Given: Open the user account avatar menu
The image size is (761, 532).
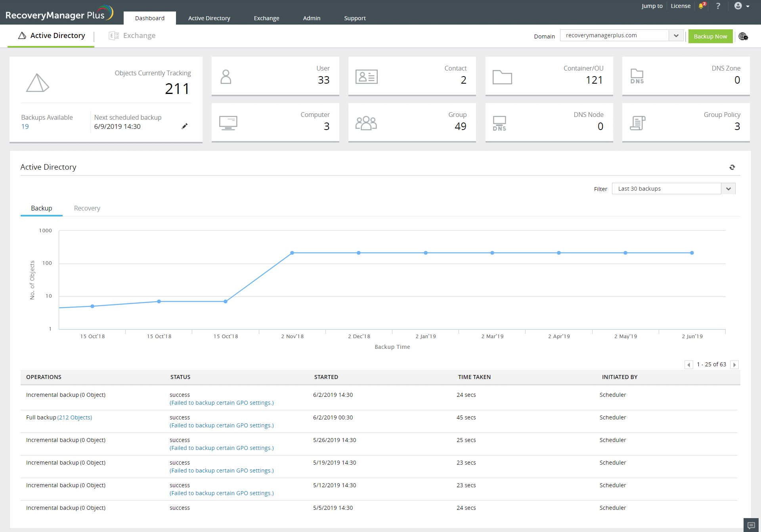Looking at the screenshot, I should pos(742,6).
